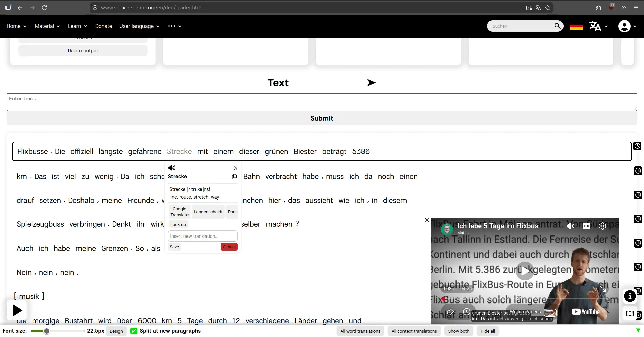The width and height of the screenshot is (644, 337).
Task: Close the Strecke translation popup
Action: 235,168
